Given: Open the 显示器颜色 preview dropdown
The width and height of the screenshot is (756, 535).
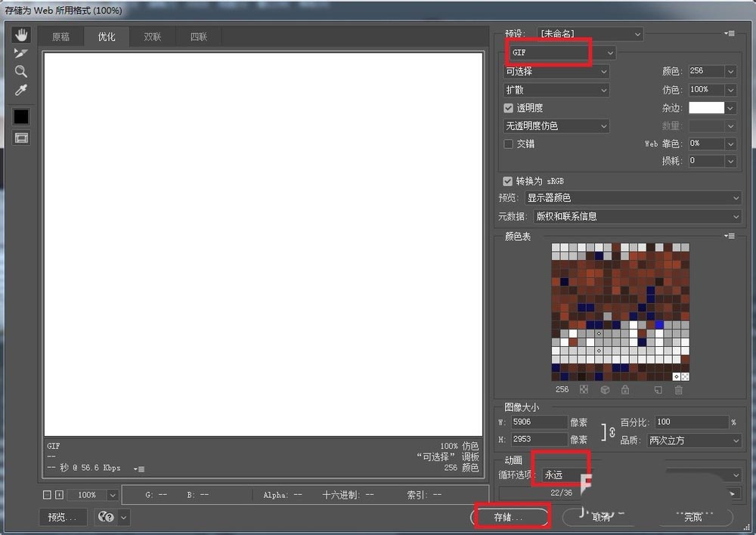Looking at the screenshot, I should [633, 198].
